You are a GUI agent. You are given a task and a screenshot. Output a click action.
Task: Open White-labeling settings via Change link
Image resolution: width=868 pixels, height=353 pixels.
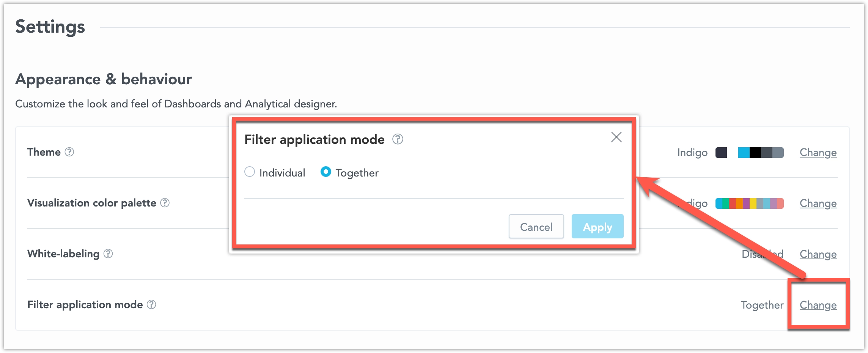point(818,254)
